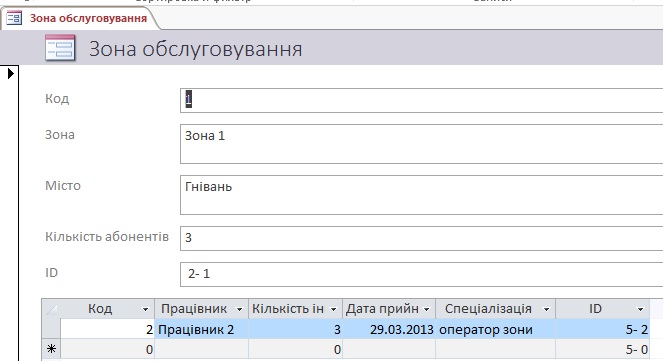The width and height of the screenshot is (663, 361).
Task: Click the Код column header in subform
Action: pyautogui.click(x=107, y=309)
